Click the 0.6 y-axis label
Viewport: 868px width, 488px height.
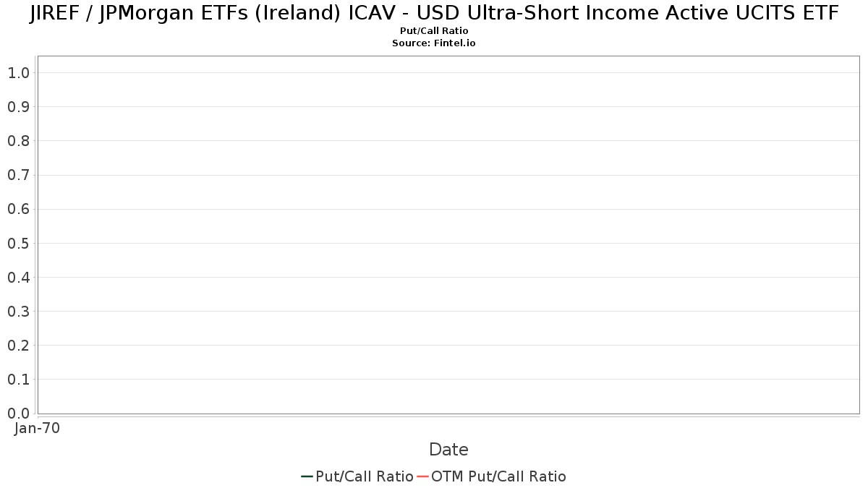click(18, 209)
